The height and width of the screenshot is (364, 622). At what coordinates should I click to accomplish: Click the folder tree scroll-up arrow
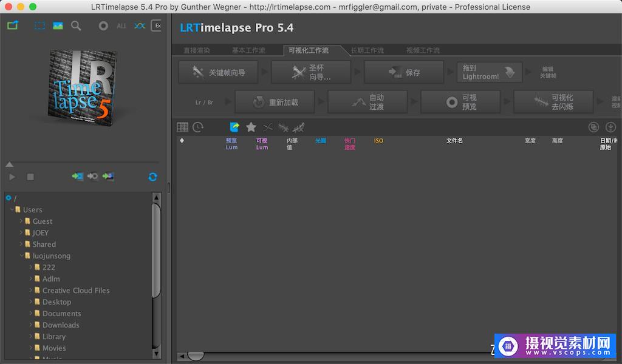point(156,197)
